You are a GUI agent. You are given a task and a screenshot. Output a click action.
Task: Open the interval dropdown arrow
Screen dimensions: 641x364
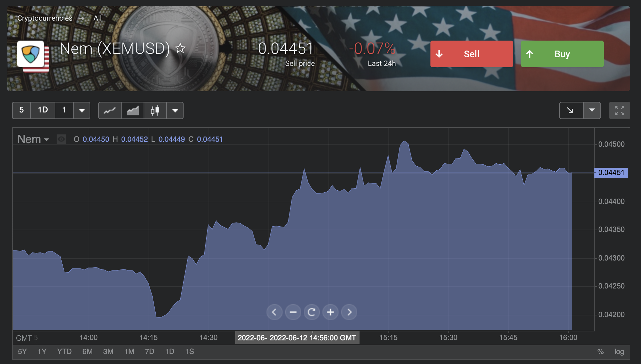coord(82,110)
